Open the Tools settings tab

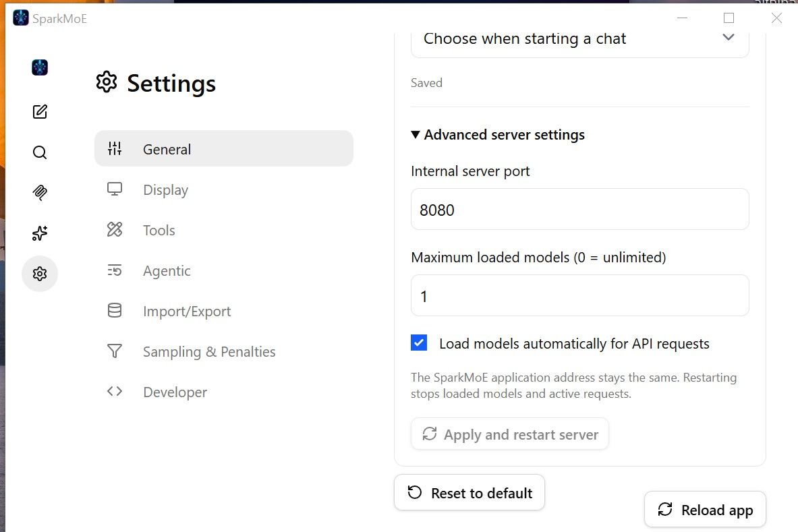click(x=224, y=230)
